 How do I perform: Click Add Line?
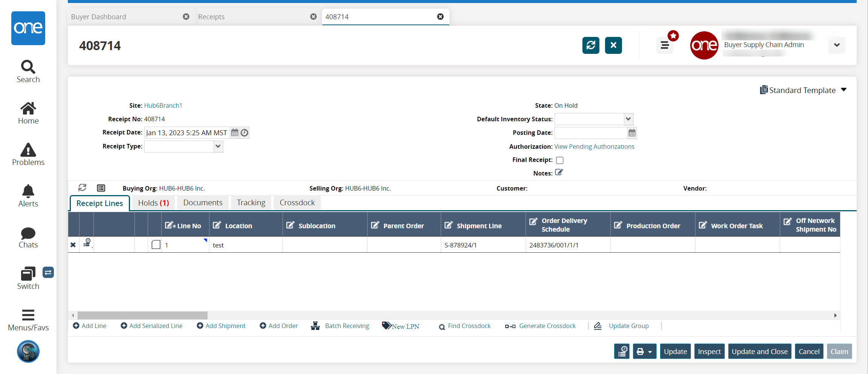(90, 326)
